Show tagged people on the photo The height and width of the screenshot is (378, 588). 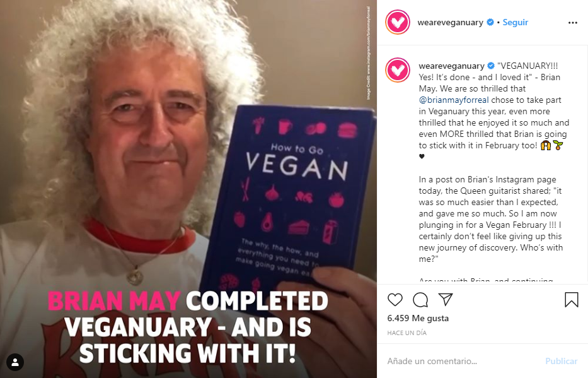[x=15, y=362]
